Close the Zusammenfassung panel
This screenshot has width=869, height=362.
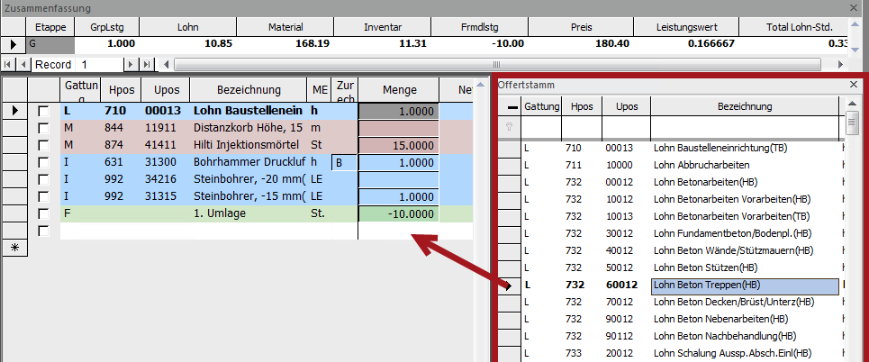pyautogui.click(x=853, y=8)
